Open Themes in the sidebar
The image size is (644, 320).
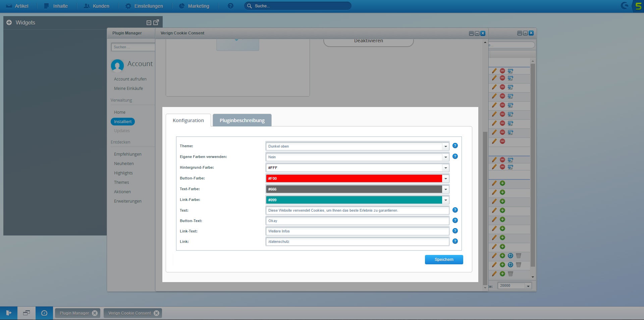pyautogui.click(x=121, y=182)
